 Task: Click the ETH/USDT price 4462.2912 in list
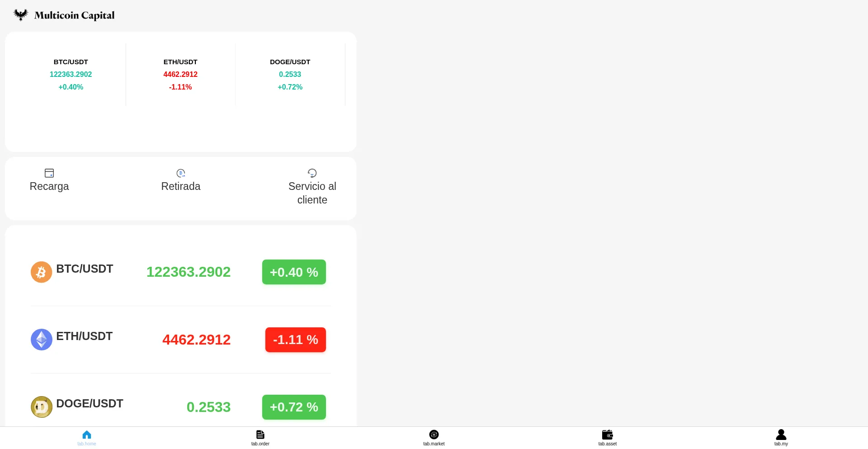coord(196,340)
